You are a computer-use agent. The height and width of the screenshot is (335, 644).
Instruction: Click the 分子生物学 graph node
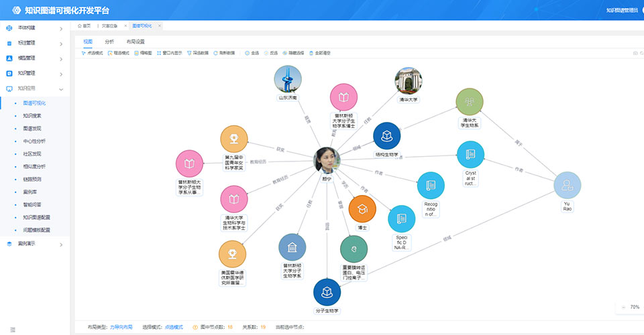[327, 292]
